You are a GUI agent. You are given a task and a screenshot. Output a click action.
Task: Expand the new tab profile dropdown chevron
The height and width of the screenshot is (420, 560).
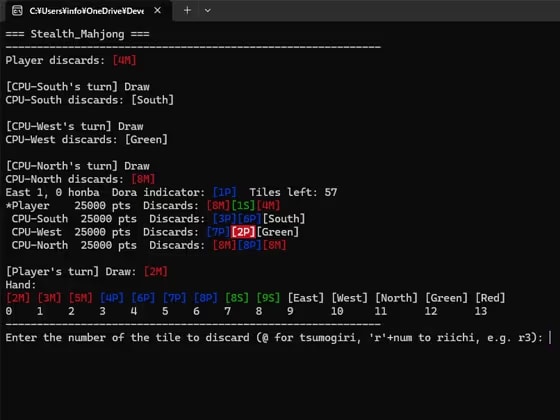pyautogui.click(x=208, y=11)
